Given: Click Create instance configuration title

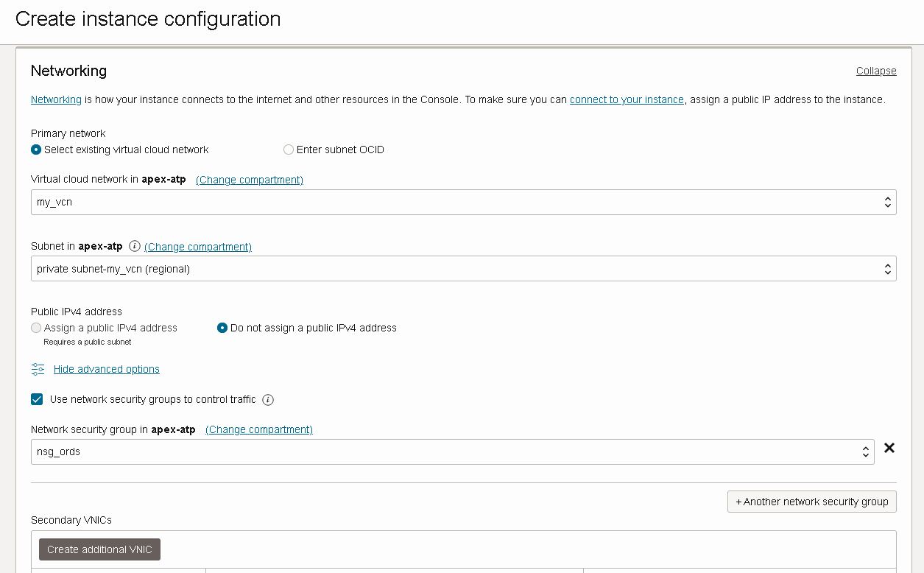Looking at the screenshot, I should [x=148, y=19].
